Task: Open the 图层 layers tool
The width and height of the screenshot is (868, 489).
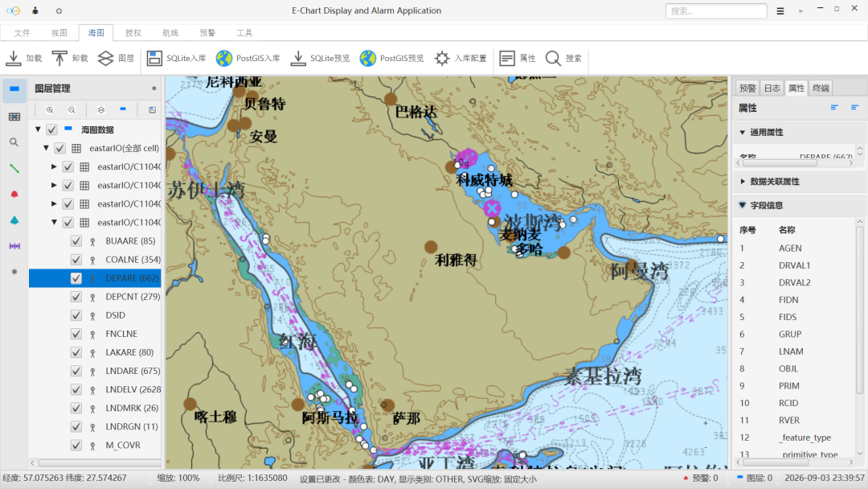Action: click(106, 58)
